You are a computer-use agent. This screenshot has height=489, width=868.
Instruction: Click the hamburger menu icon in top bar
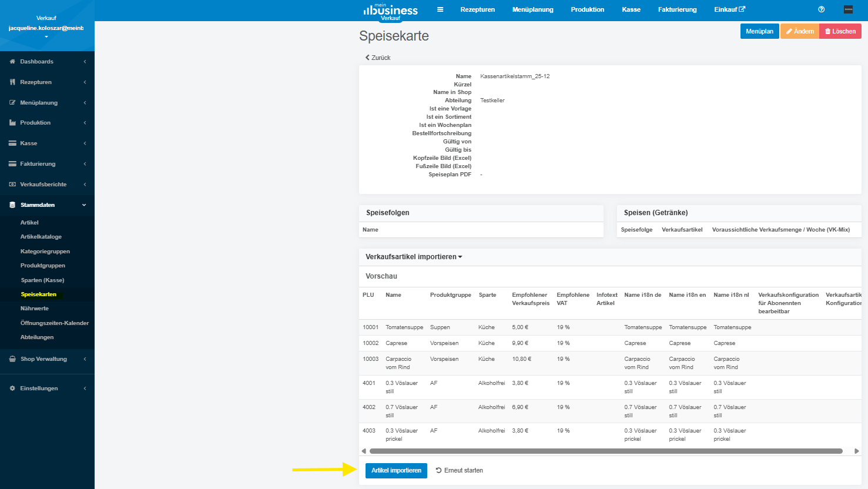tap(440, 9)
